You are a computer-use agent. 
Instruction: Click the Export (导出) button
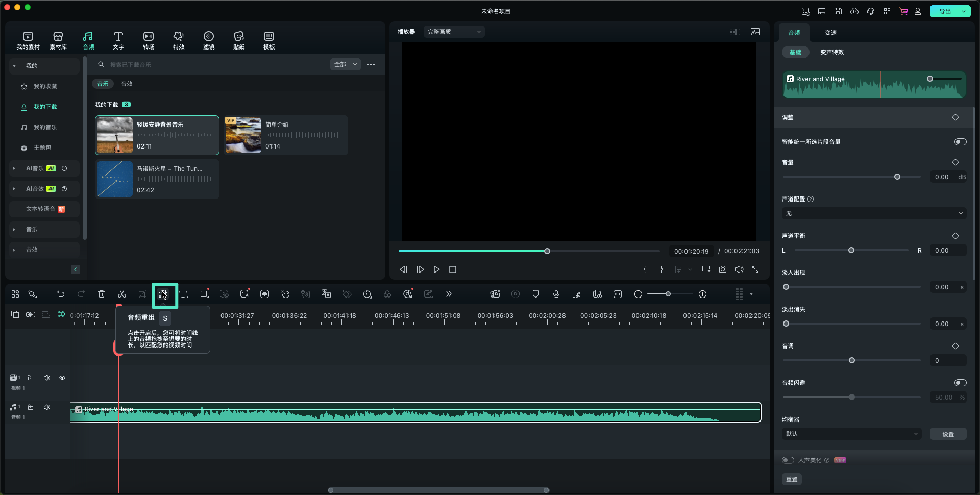tap(945, 11)
